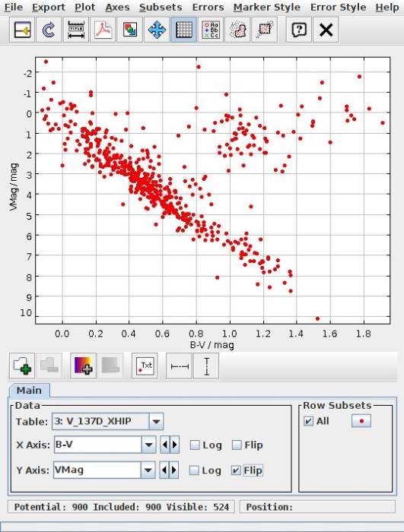This screenshot has width=404, height=532.
Task: Export the plot as PDF icon
Action: 103,30
